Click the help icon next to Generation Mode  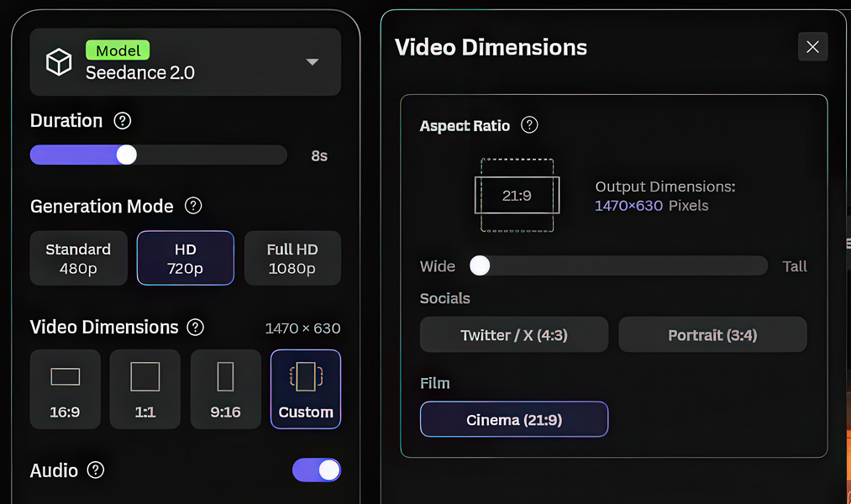coord(193,206)
